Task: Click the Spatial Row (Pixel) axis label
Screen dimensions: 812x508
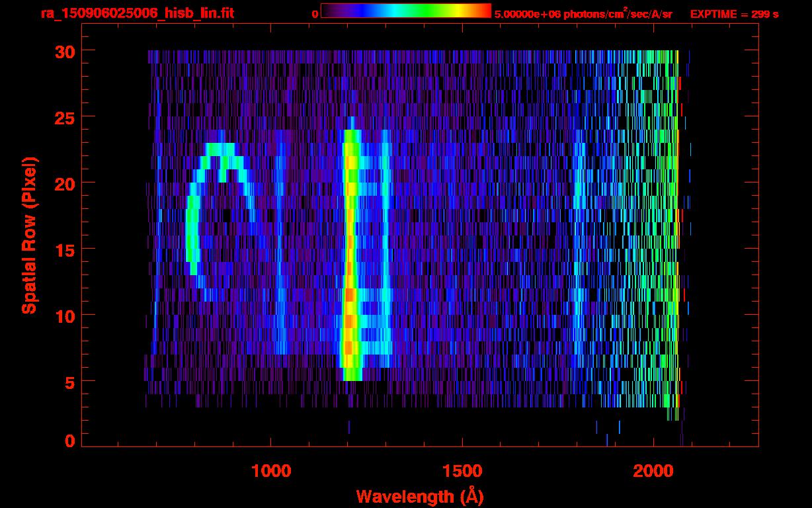Action: (x=29, y=235)
